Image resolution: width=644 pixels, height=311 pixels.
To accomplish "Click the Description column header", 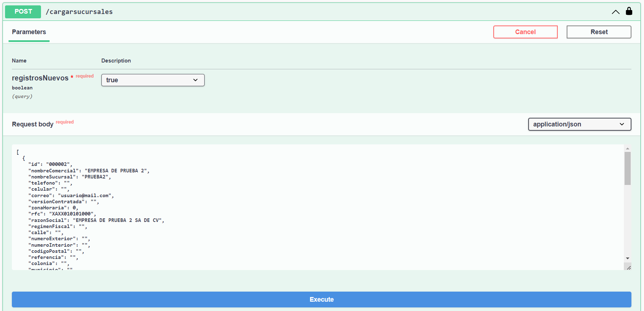I will tap(116, 61).
